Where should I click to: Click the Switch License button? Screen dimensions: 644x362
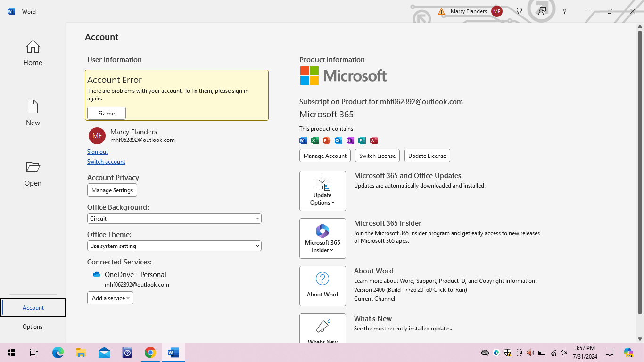click(377, 156)
